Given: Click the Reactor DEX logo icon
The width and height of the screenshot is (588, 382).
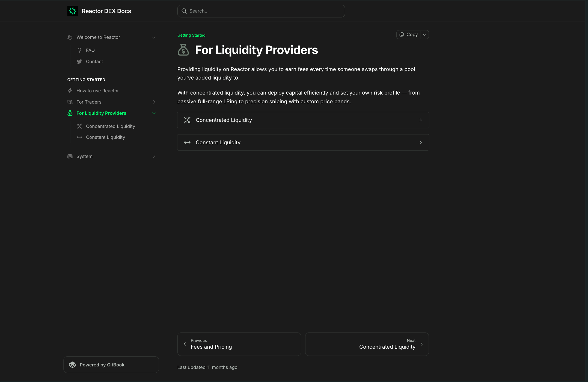Looking at the screenshot, I should tap(72, 11).
